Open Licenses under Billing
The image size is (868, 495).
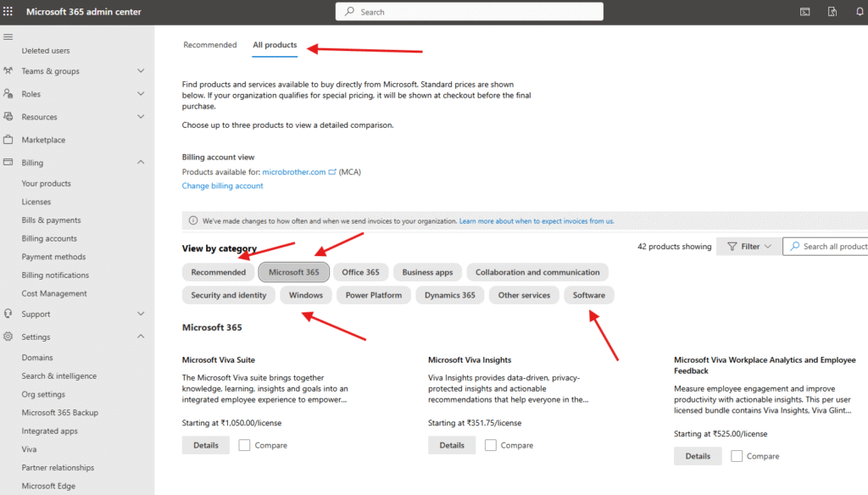point(36,202)
